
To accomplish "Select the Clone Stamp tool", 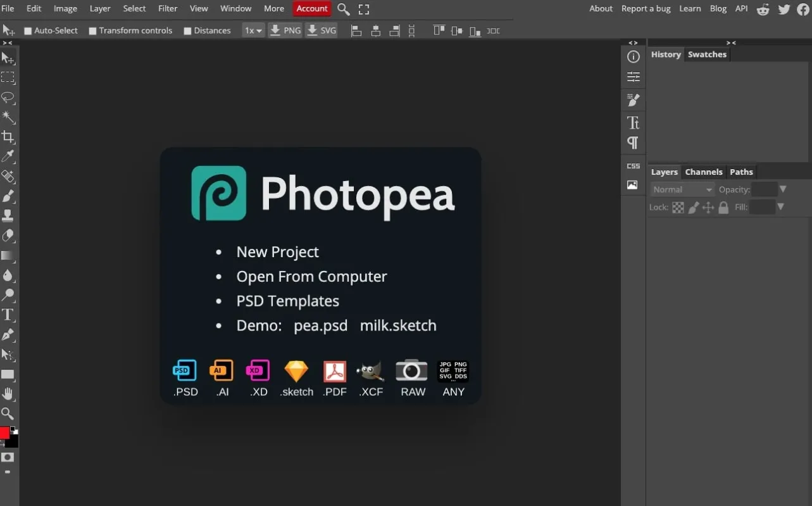I will 8,216.
